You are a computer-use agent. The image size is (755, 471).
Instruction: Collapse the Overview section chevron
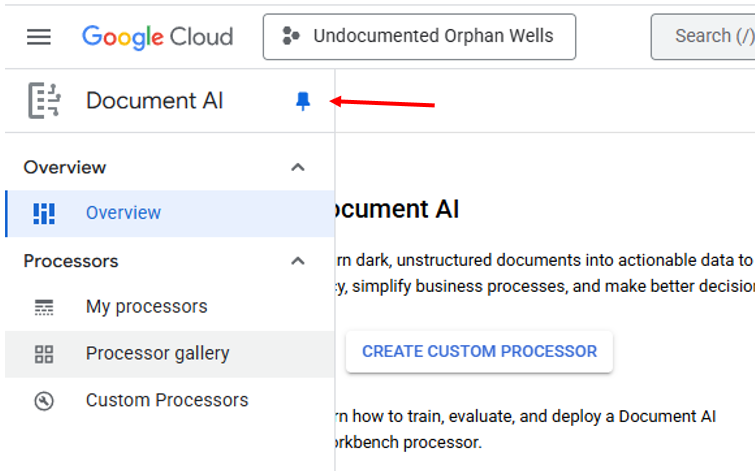[x=297, y=167]
